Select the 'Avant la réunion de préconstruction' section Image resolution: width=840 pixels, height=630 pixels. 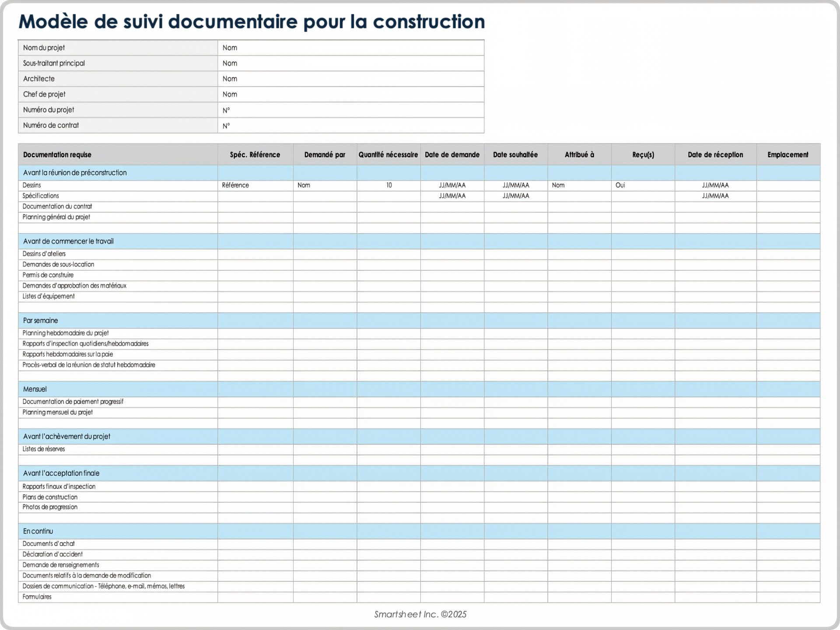[x=419, y=173]
